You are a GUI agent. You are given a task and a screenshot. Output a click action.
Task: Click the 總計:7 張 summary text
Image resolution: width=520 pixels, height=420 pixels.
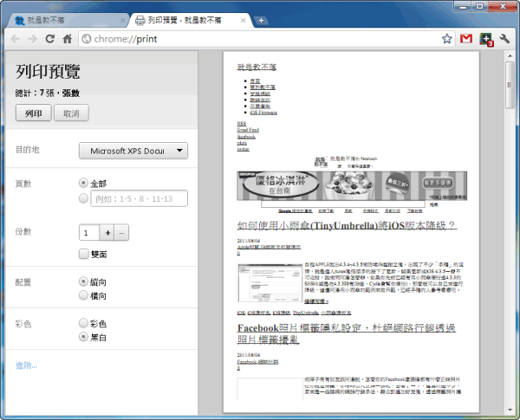click(x=48, y=94)
